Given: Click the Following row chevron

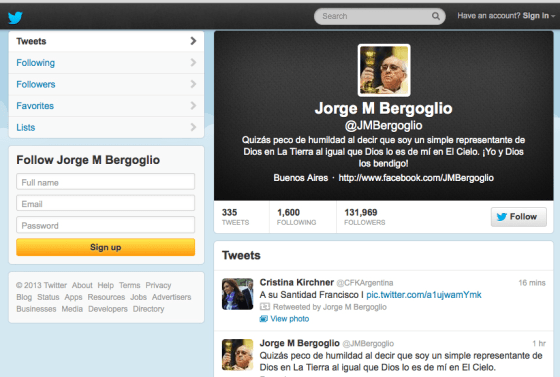Looking at the screenshot, I should click(x=193, y=62).
